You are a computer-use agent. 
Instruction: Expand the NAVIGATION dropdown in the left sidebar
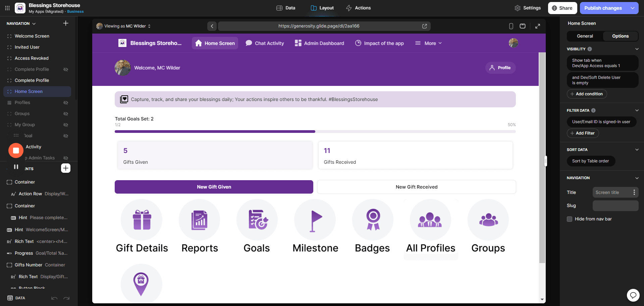tap(21, 23)
